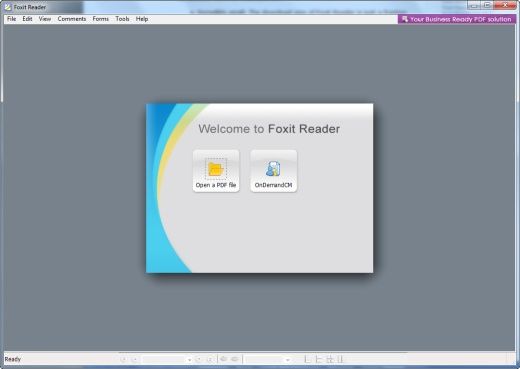Select facing pages layout icon

pos(330,359)
